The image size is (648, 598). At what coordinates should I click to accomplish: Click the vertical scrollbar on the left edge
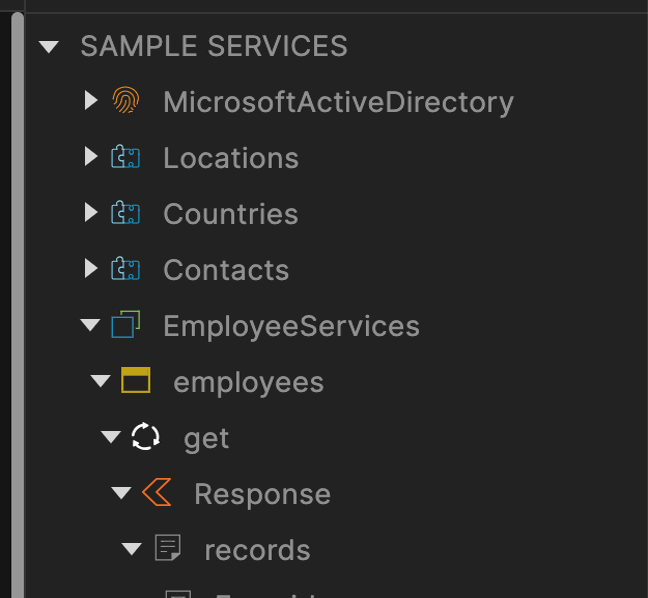pyautogui.click(x=16, y=300)
